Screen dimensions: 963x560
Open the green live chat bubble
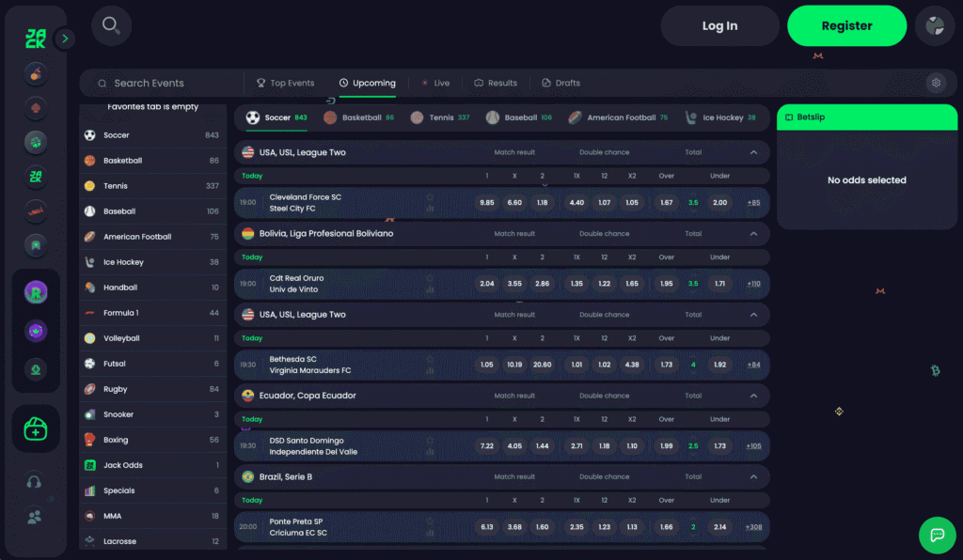coord(938,535)
